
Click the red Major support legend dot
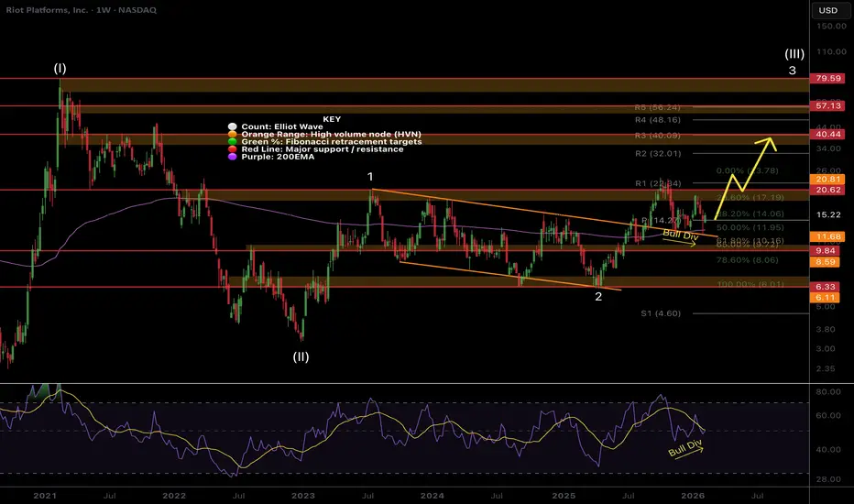click(233, 149)
